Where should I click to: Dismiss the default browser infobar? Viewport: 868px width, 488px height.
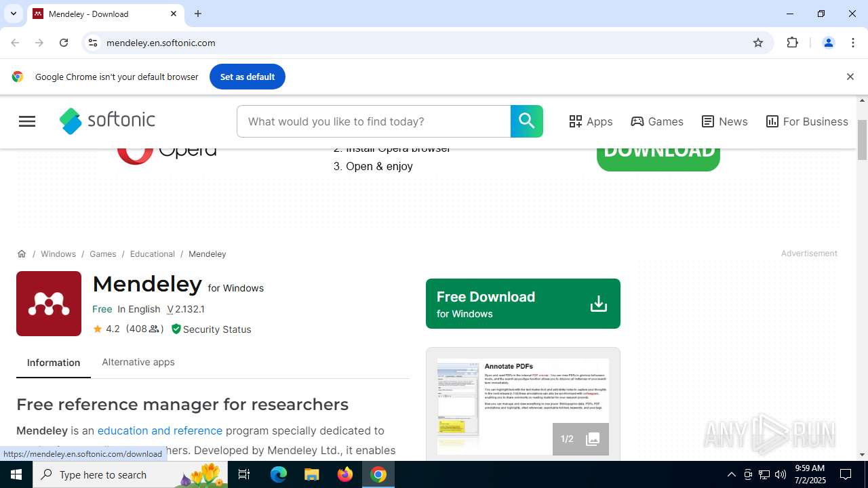coord(850,77)
